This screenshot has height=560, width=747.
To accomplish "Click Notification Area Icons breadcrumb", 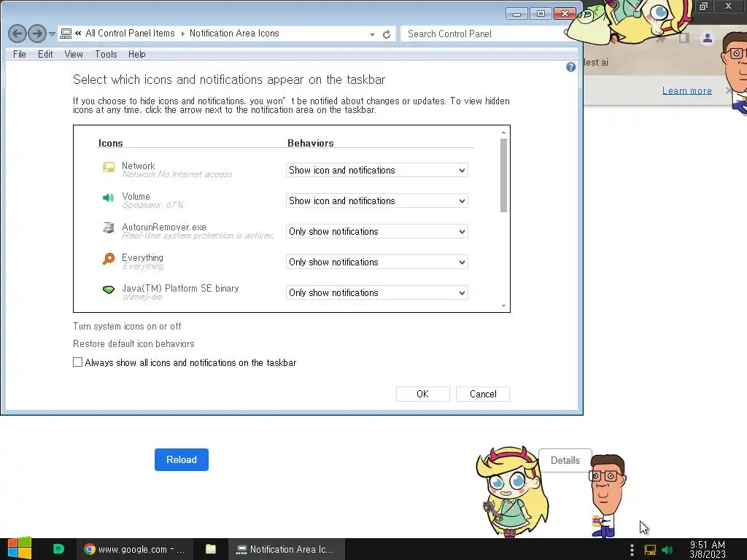I will tap(234, 34).
